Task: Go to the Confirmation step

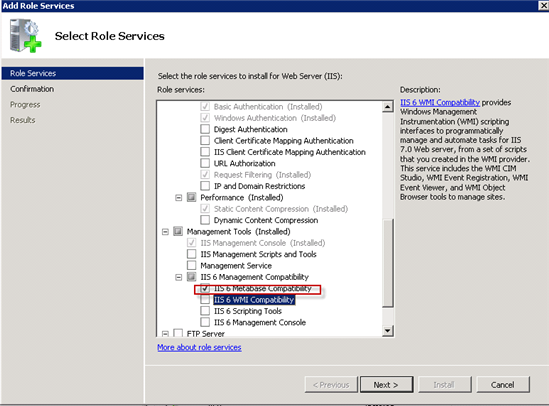Action: click(32, 89)
